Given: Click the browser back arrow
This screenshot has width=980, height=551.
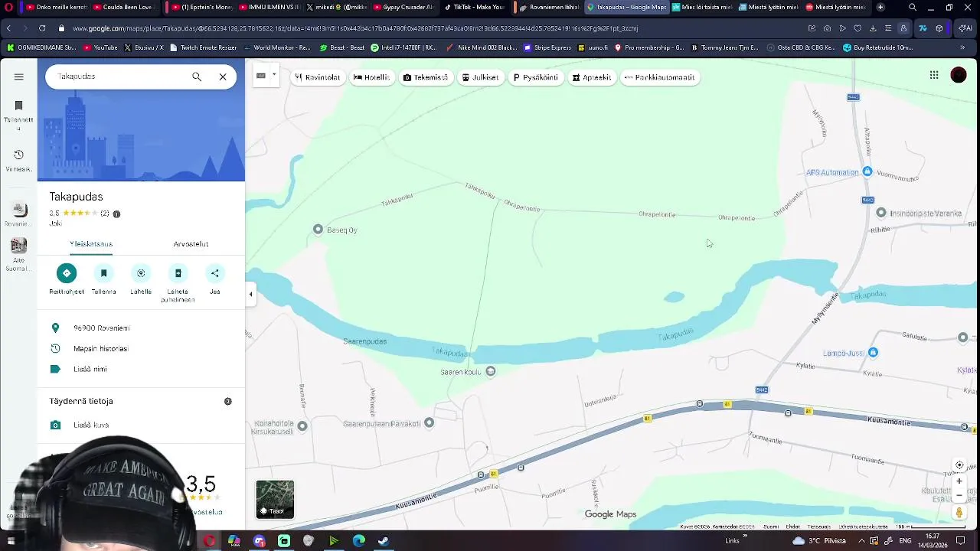Looking at the screenshot, I should (x=8, y=28).
